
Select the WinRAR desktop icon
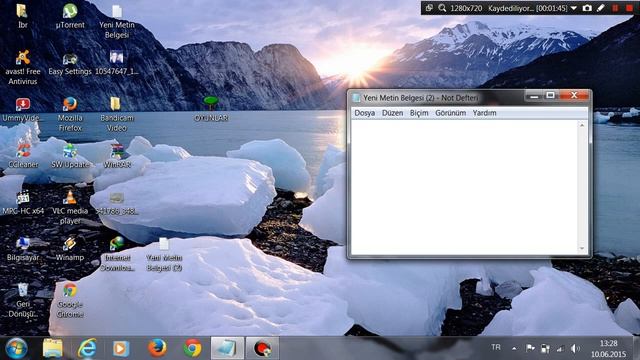click(117, 156)
